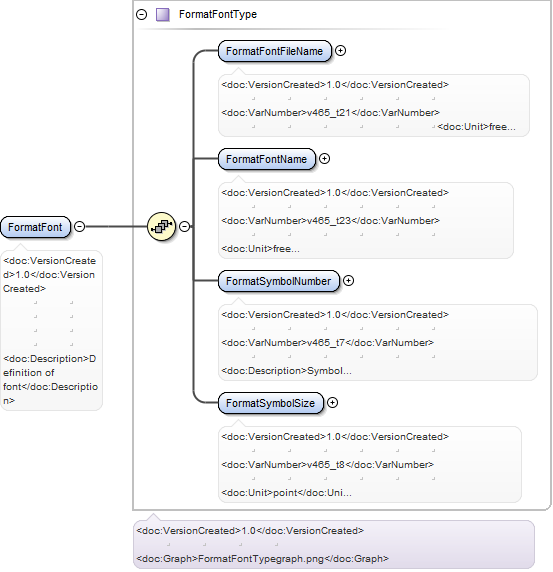
Task: Select the FormatFont root element
Action: click(35, 227)
